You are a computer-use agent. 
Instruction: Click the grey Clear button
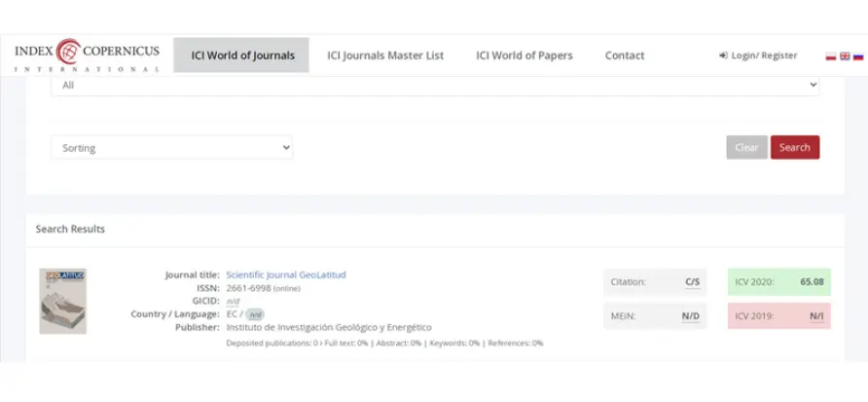point(746,147)
